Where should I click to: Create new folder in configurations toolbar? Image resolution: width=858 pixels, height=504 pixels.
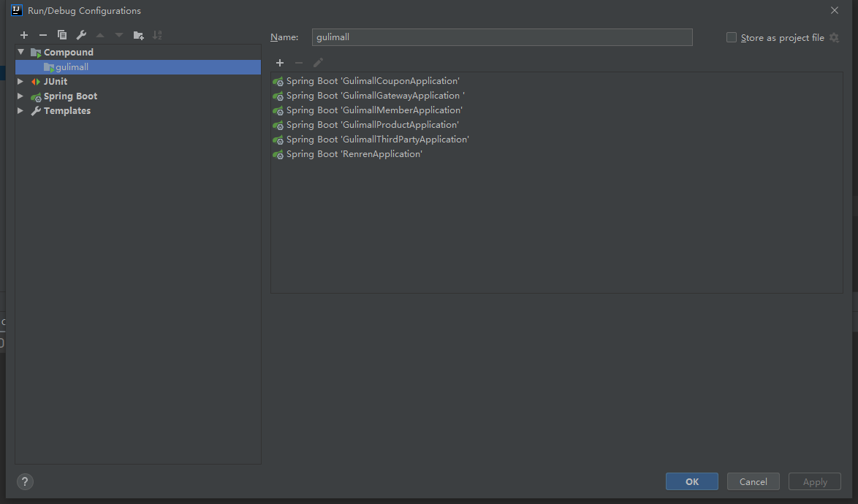(x=138, y=35)
